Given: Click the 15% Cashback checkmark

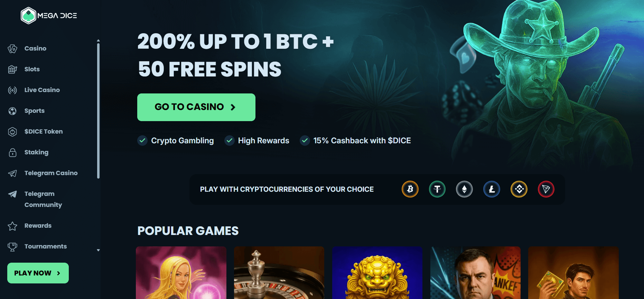Looking at the screenshot, I should pos(305,141).
